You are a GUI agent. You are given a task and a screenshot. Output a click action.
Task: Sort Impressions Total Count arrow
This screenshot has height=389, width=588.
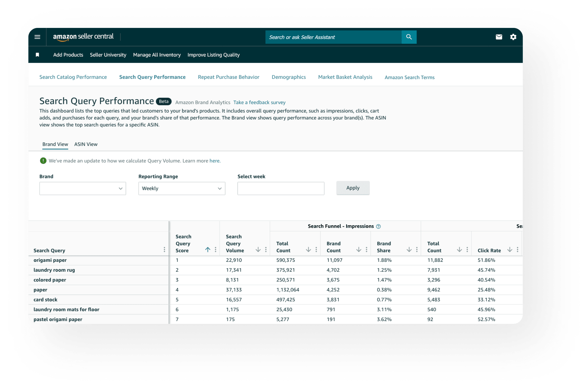308,250
